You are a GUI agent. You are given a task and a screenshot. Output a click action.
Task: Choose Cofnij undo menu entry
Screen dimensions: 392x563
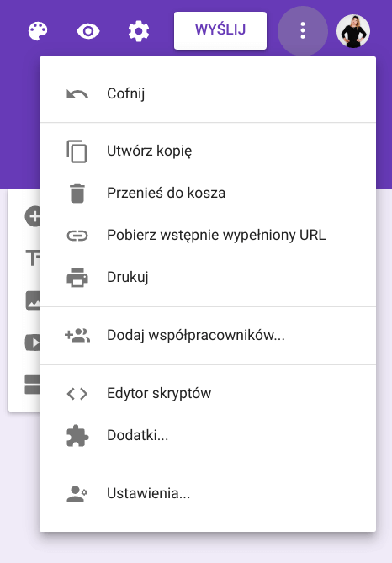(x=208, y=93)
